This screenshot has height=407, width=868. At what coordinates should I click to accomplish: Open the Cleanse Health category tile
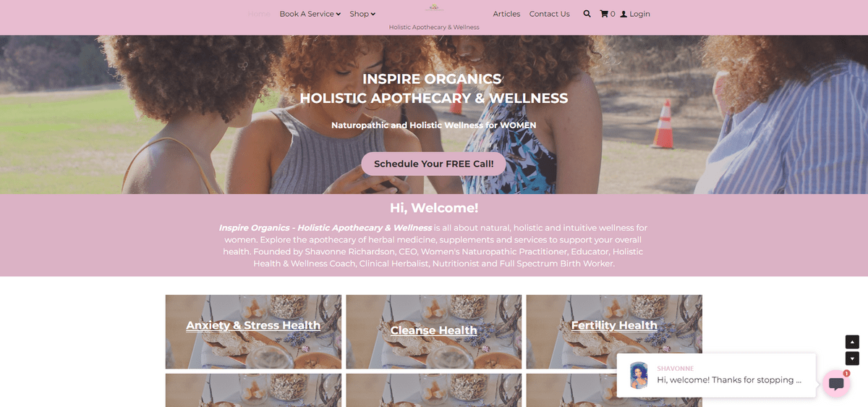434,330
